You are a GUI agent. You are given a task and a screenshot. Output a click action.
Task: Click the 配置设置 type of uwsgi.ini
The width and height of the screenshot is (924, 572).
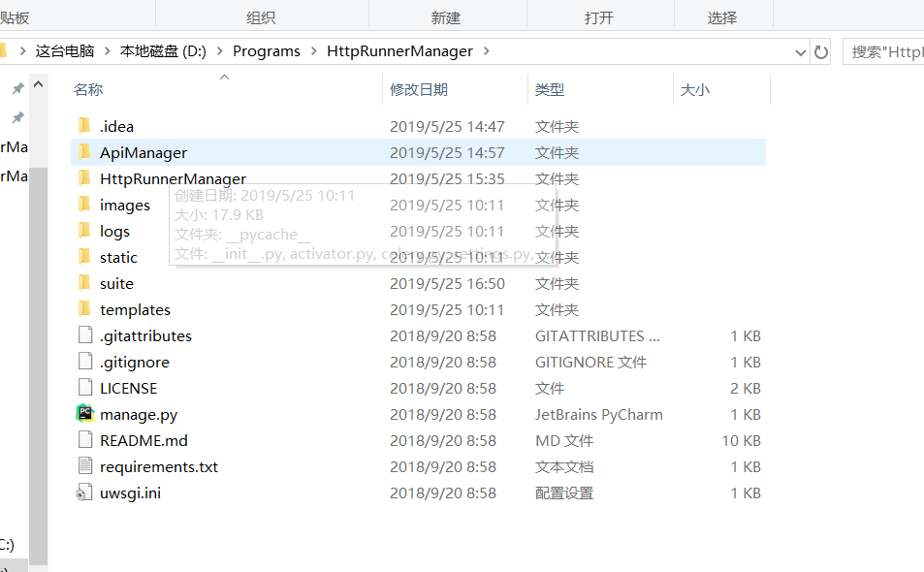click(564, 493)
